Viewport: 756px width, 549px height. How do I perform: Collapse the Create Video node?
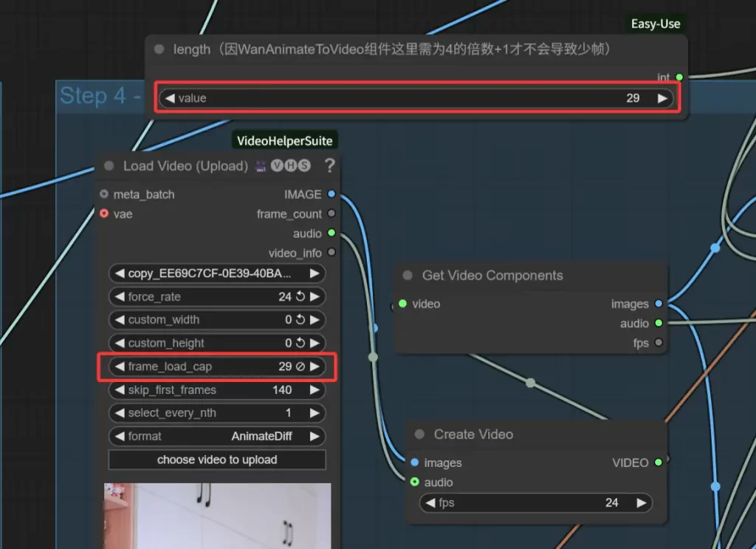click(x=419, y=434)
